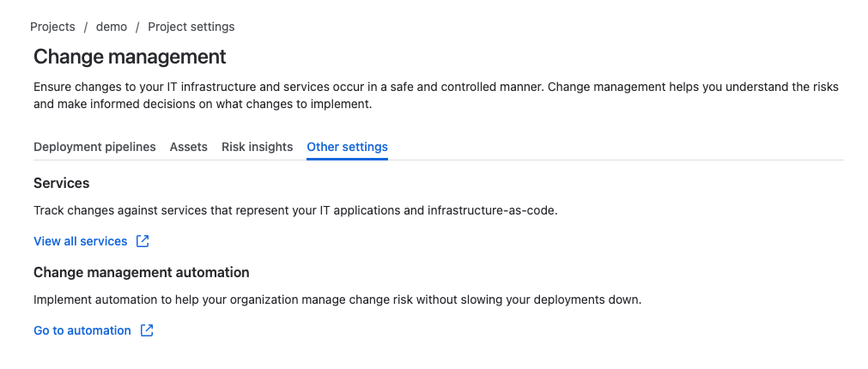This screenshot has height=369, width=868.
Task: Switch to the Assets tab
Action: tap(189, 147)
